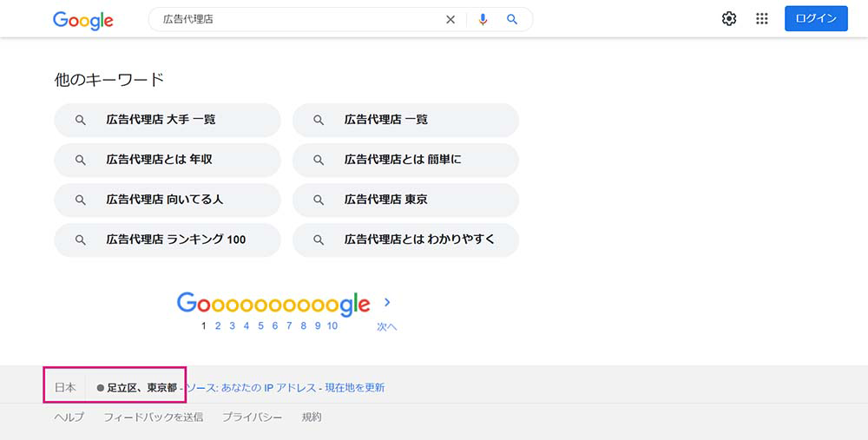The image size is (868, 440).
Task: Open the 規約 footer link
Action: tap(312, 417)
